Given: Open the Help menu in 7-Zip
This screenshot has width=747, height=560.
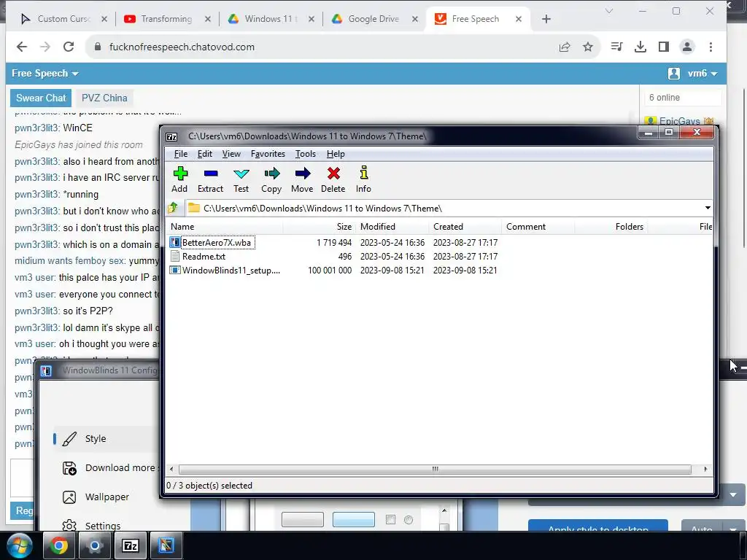Looking at the screenshot, I should tap(336, 154).
